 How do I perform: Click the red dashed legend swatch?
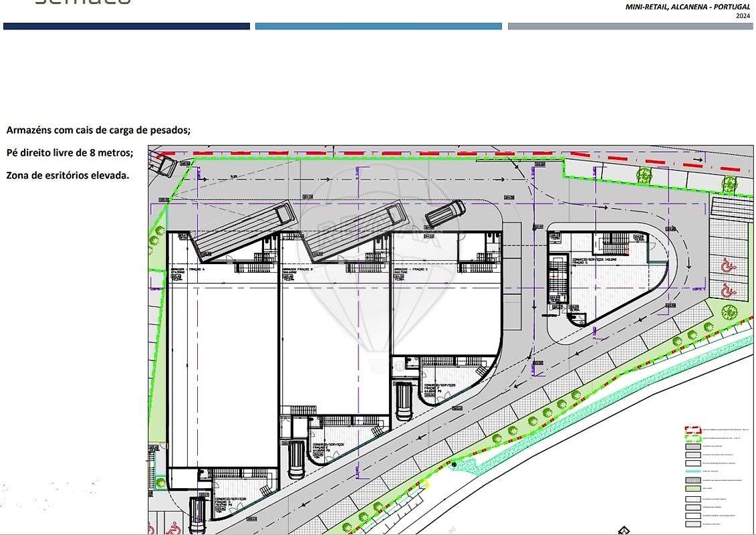coord(693,429)
